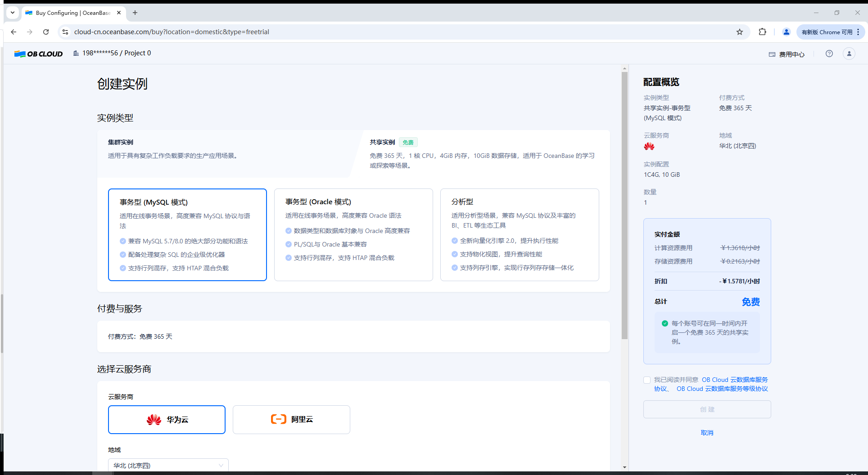This screenshot has height=475, width=868.
Task: Click the bookmark star icon
Action: 739,32
